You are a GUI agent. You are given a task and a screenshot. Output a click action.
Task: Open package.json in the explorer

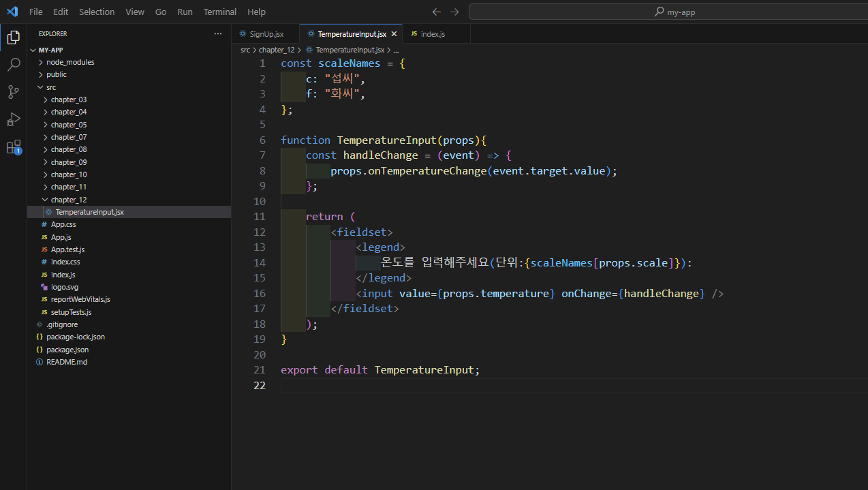(x=67, y=350)
